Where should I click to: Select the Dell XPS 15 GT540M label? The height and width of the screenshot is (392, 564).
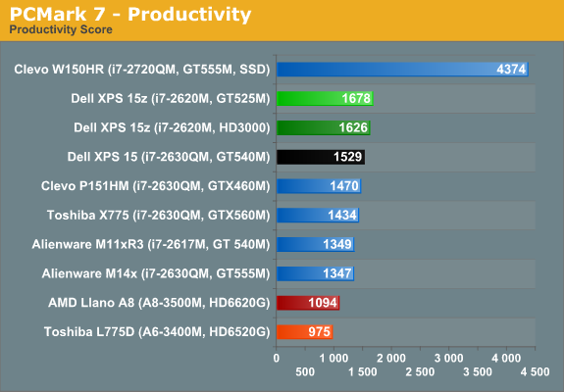click(x=169, y=157)
